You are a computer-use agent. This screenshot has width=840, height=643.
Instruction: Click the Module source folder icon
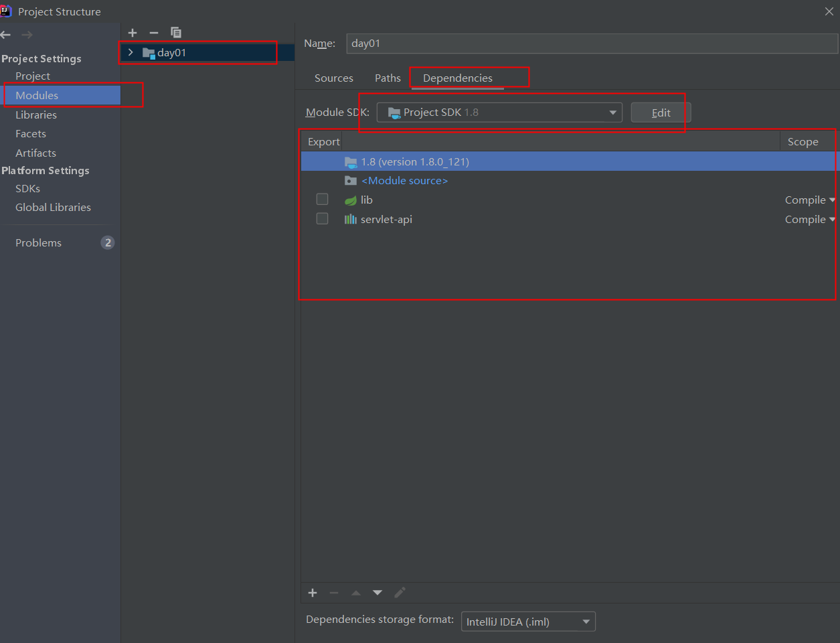click(x=351, y=181)
